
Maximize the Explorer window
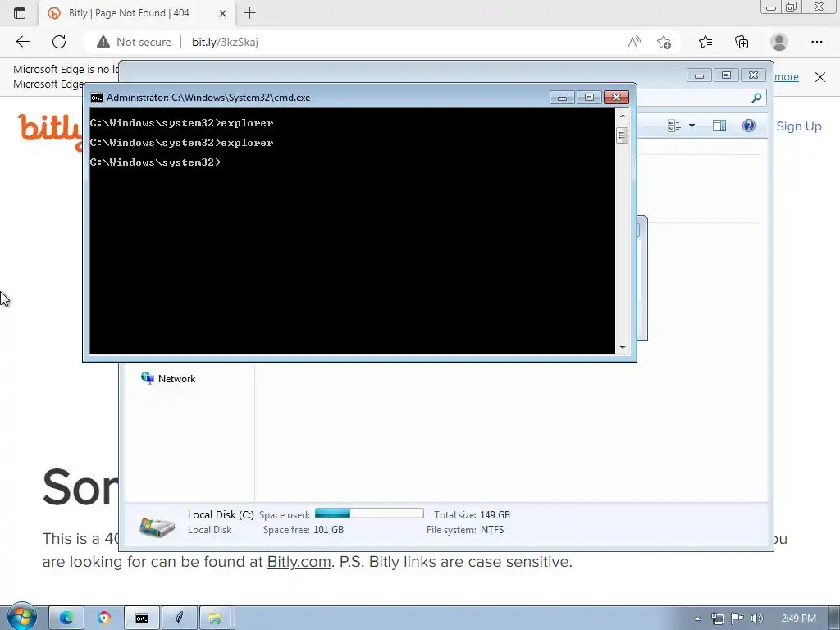click(x=726, y=75)
